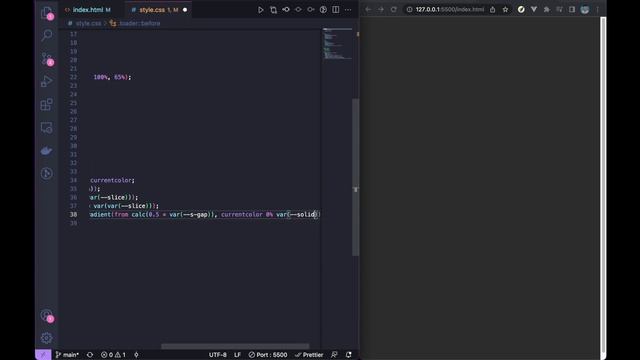Click the browser address bar URL
Viewport: 640px width, 360px height.
click(x=450, y=9)
